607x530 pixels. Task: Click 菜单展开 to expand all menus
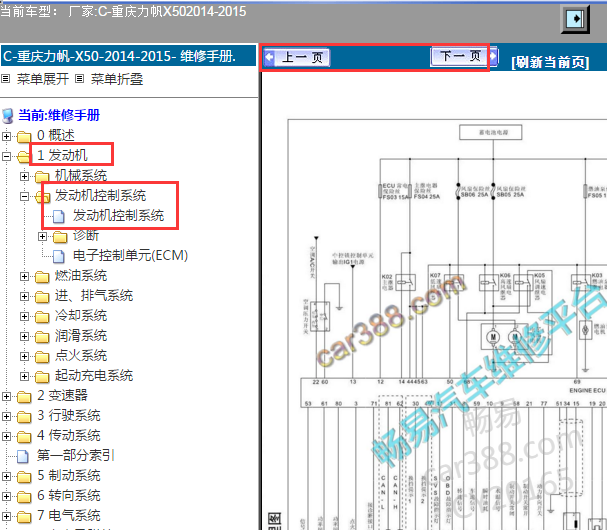point(43,79)
